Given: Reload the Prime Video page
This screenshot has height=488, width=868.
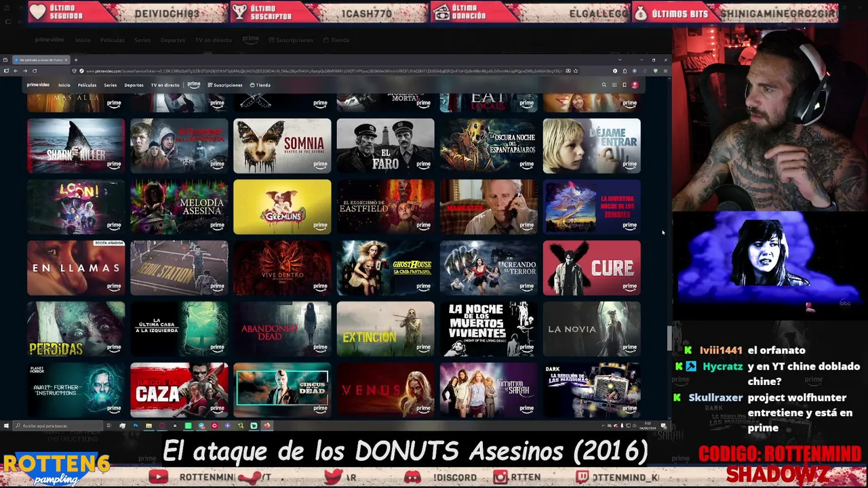Looking at the screenshot, I should click(34, 70).
